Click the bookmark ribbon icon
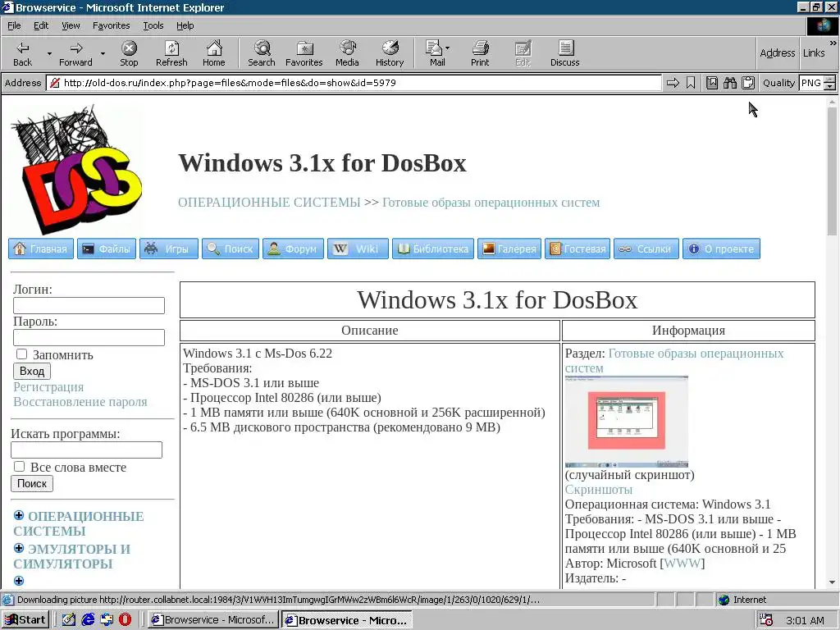 coord(691,83)
